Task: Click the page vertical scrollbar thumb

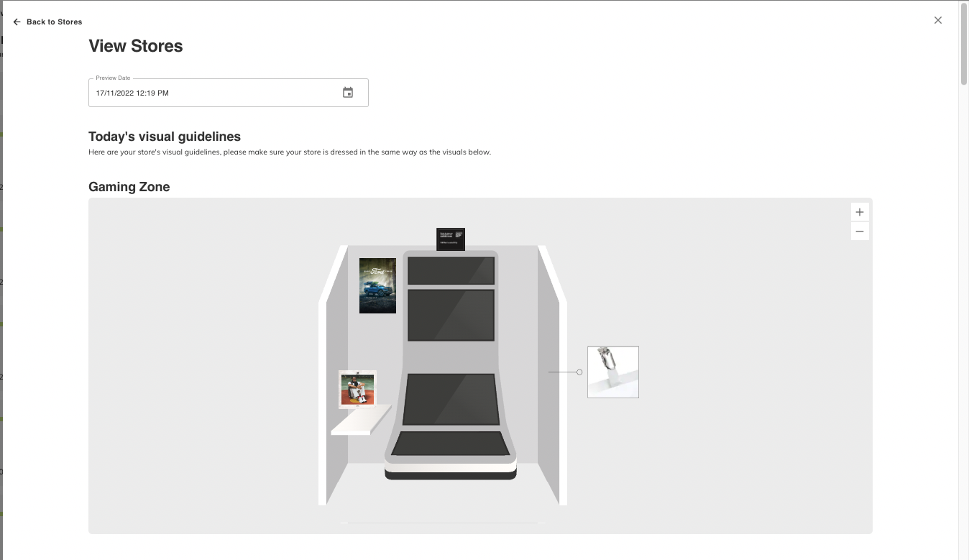Action: 964,43
